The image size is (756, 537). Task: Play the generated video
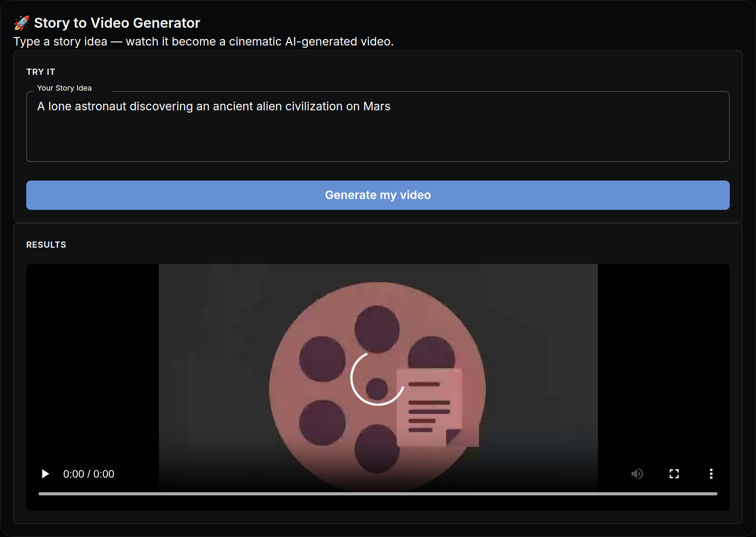coord(45,474)
